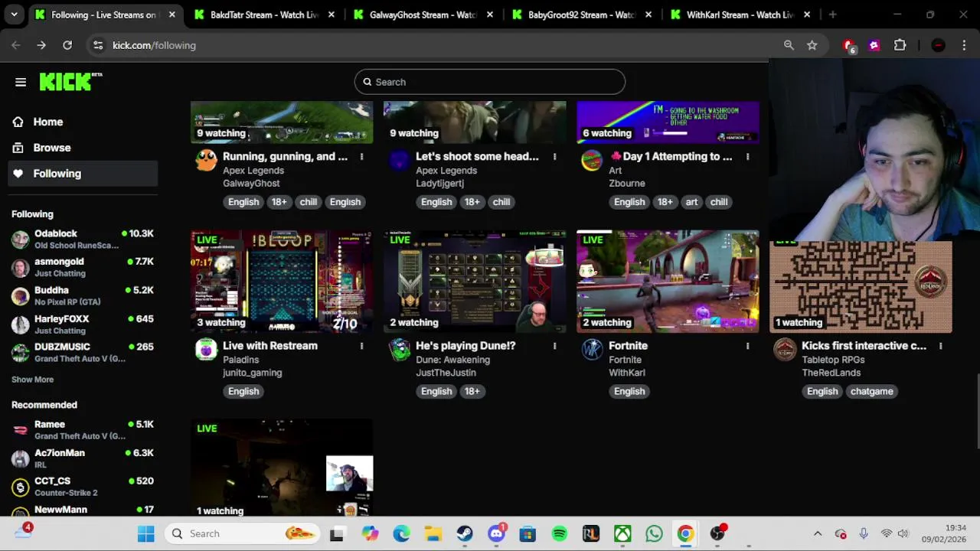The image size is (980, 551).
Task: Select the 18+ tag under JustTheJustin
Action: [x=472, y=391]
